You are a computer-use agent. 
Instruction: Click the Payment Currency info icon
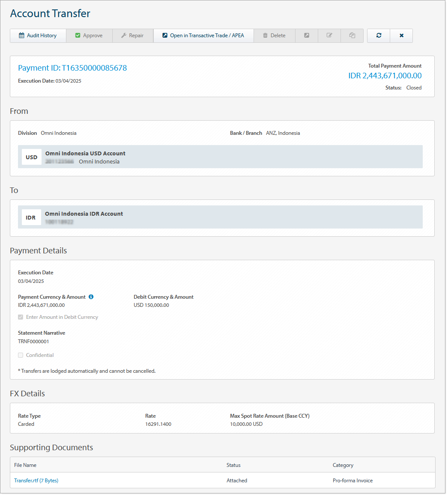tap(91, 297)
